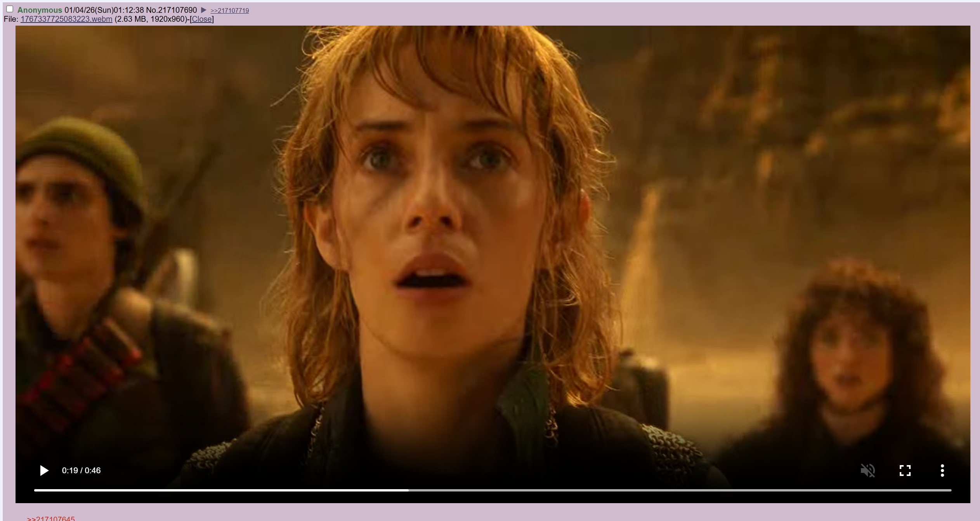This screenshot has height=521, width=980.
Task: Click the file size and resolution text
Action: (x=151, y=19)
